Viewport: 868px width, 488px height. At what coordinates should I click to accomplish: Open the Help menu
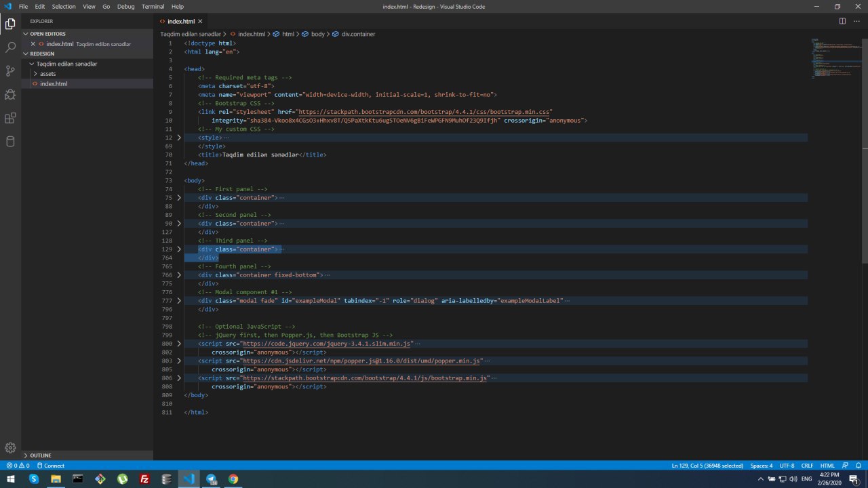[x=178, y=6]
